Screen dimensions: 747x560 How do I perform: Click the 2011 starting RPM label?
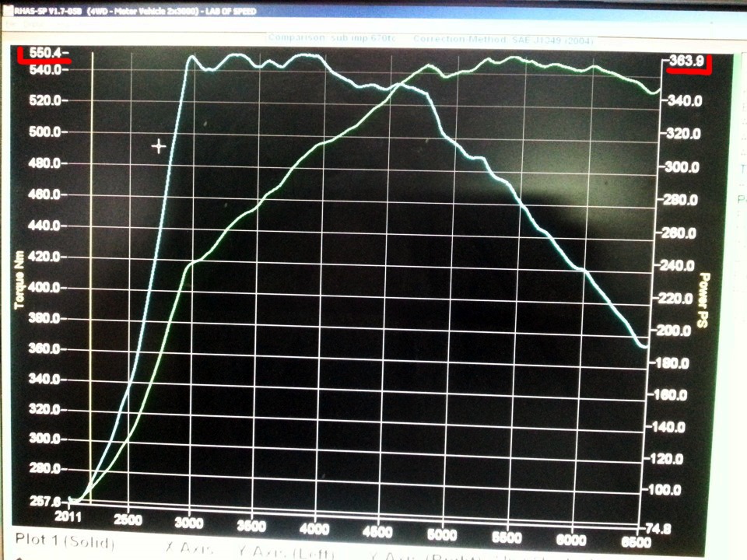click(x=68, y=516)
